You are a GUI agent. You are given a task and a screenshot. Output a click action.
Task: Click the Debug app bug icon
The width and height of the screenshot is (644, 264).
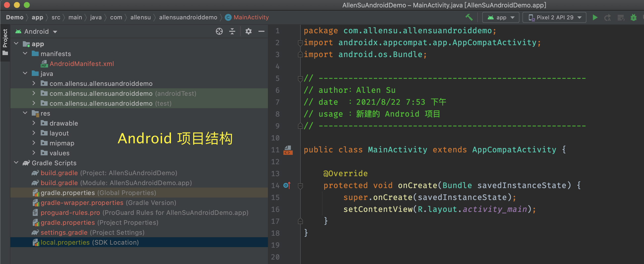[633, 18]
